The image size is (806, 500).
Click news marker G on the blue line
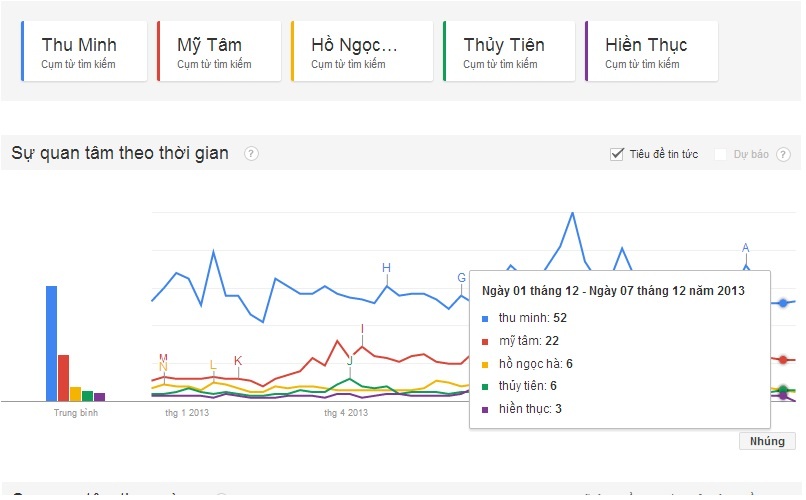(461, 278)
